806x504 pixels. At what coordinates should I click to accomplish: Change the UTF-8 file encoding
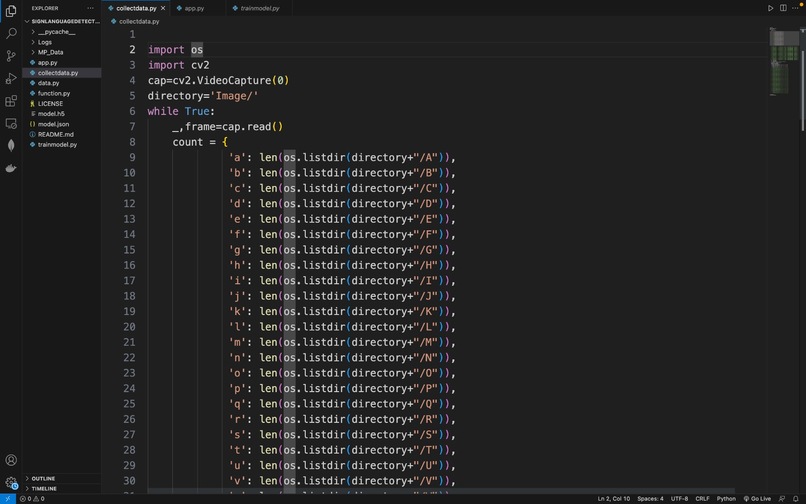coord(679,499)
